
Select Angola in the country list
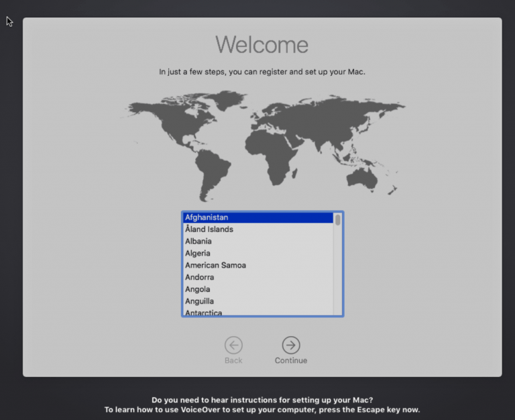[x=198, y=290]
